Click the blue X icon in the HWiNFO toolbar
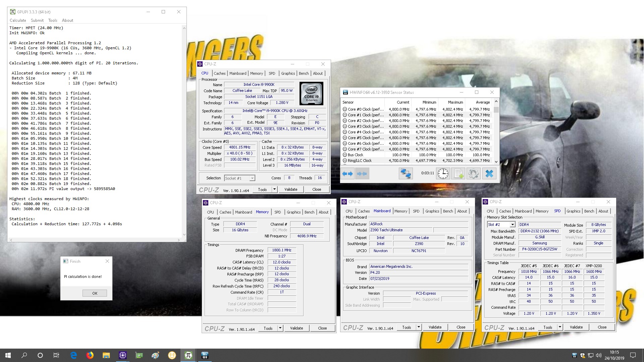644x362 pixels. pyautogui.click(x=489, y=174)
